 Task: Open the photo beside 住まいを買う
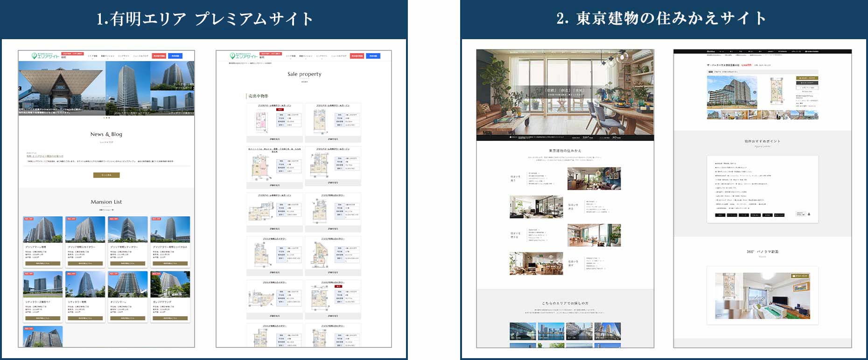(594, 179)
